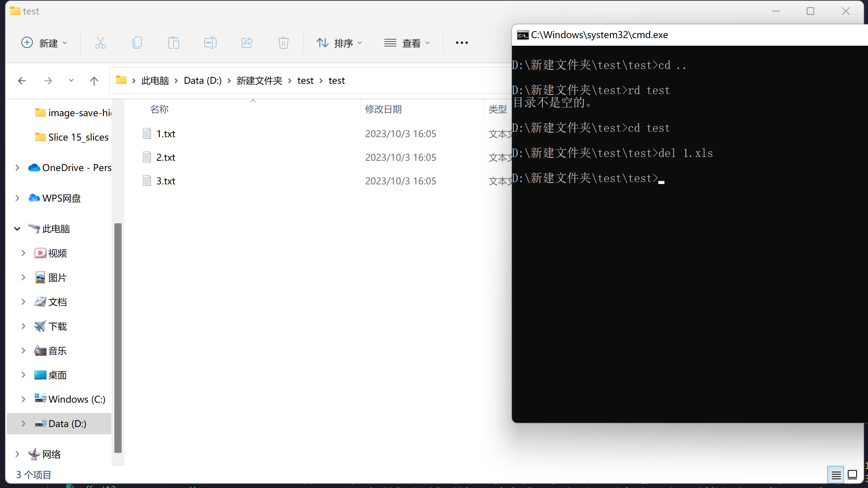Image resolution: width=868 pixels, height=488 pixels.
Task: Click the Rename icon in toolbar
Action: point(210,43)
